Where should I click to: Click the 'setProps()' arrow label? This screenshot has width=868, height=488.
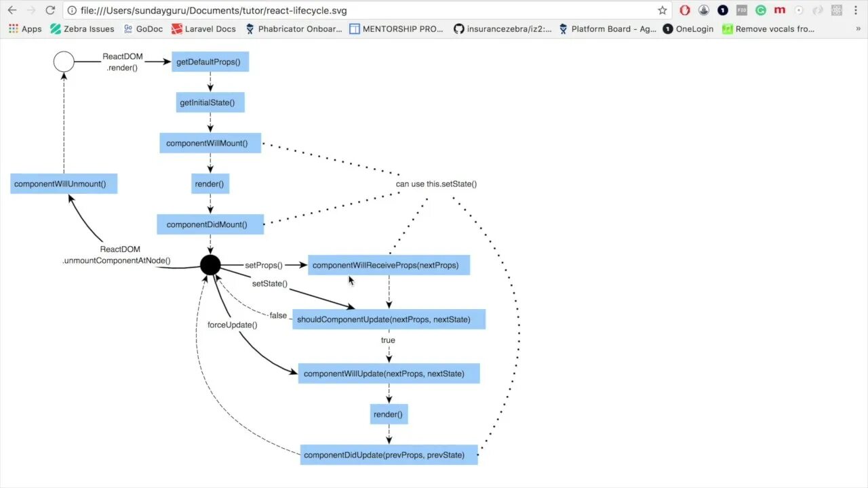point(264,265)
